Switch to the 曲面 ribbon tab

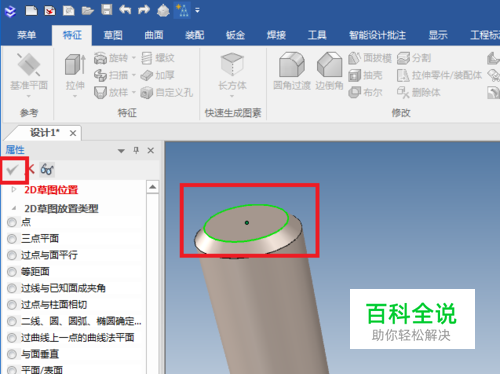click(154, 35)
